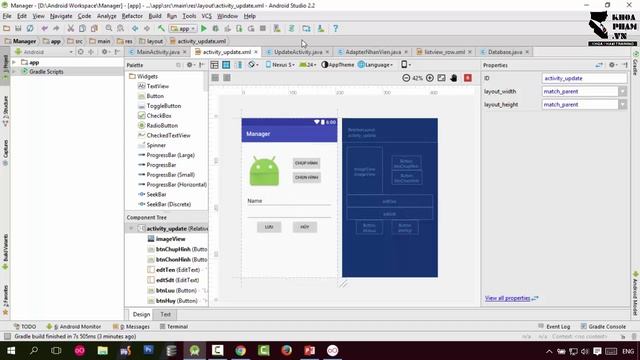Select the Pan hand tool
The image size is (640, 360).
pyautogui.click(x=453, y=78)
